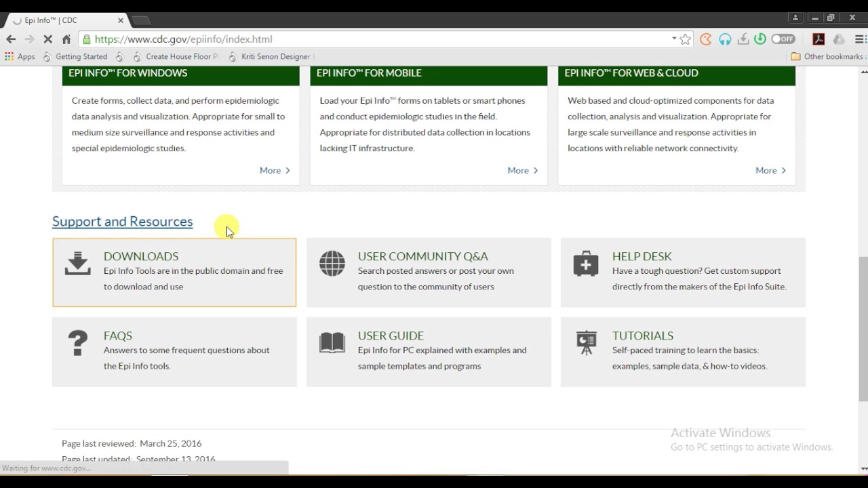Click More under Epi Info for Windows
868x488 pixels.
pyautogui.click(x=275, y=170)
